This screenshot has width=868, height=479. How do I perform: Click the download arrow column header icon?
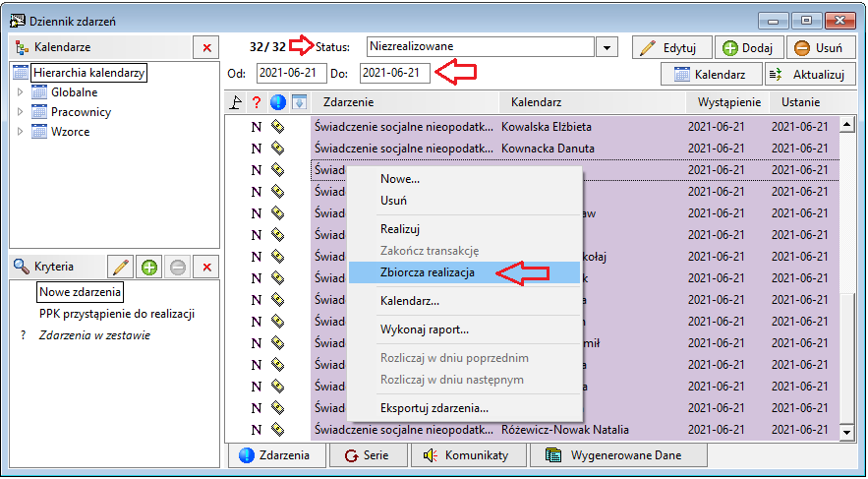click(299, 102)
